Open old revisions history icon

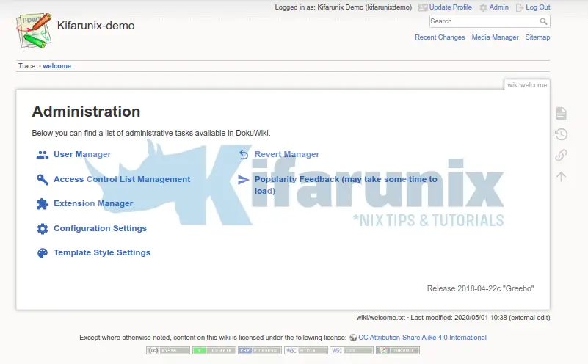pos(561,134)
